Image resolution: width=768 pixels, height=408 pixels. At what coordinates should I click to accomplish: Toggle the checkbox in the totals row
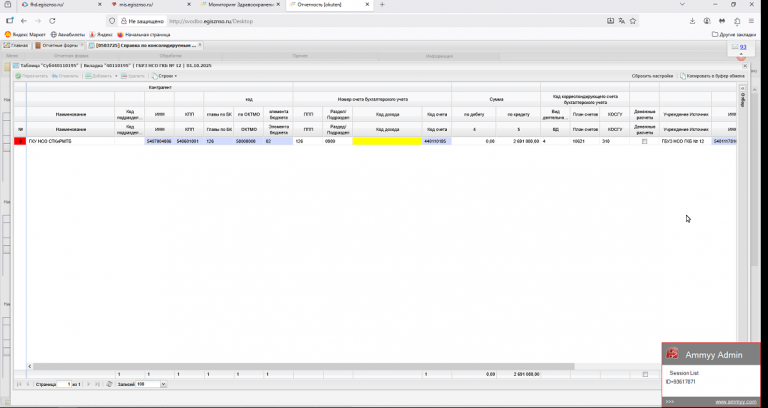(x=645, y=374)
